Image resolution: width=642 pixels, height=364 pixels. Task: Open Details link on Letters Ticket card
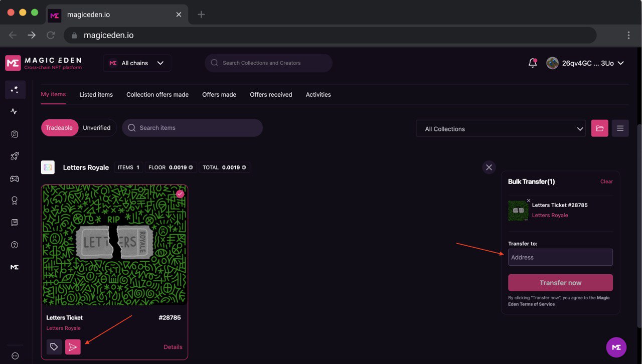coord(173,347)
